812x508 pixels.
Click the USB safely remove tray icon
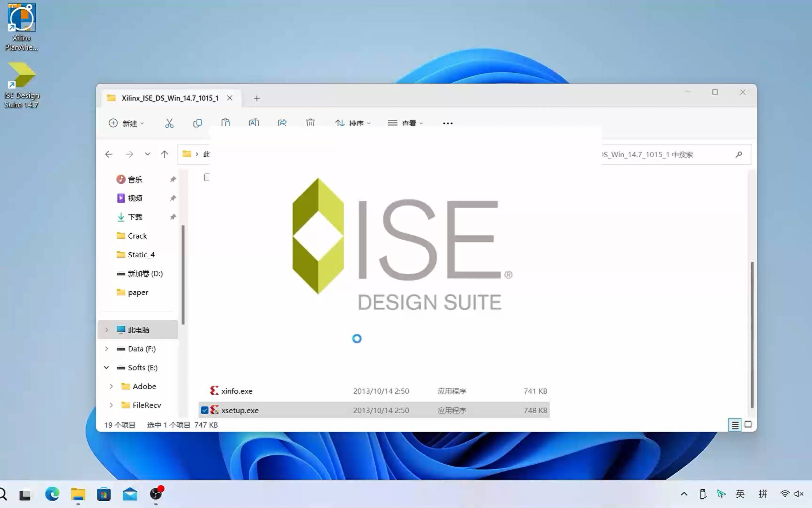(703, 494)
